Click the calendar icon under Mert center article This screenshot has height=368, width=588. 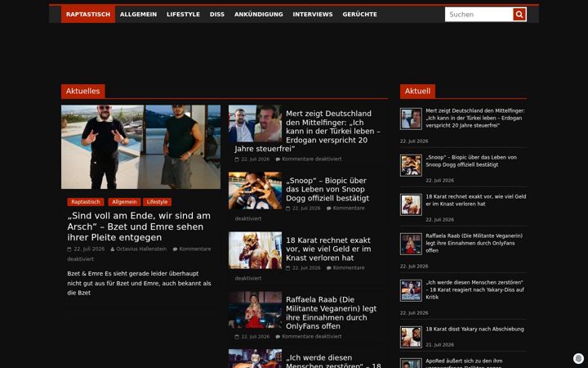(x=237, y=159)
